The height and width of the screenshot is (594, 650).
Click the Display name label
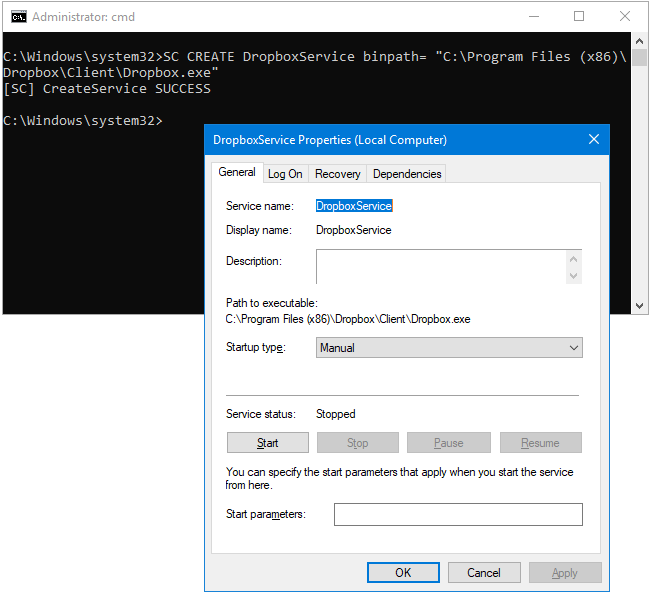click(259, 230)
